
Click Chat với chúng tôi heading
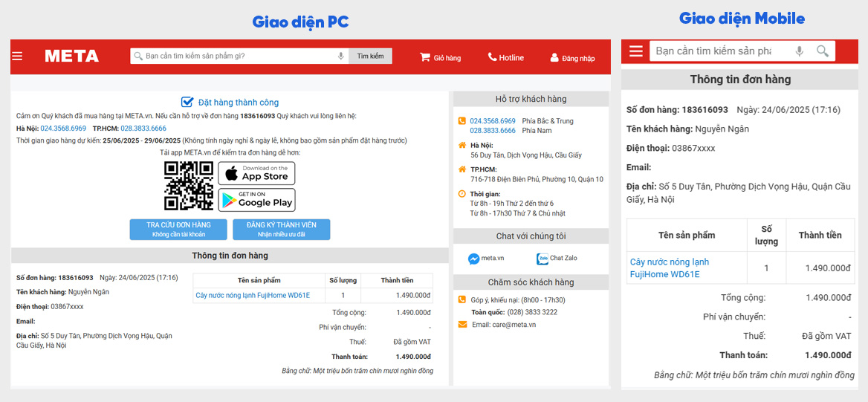[x=531, y=236]
